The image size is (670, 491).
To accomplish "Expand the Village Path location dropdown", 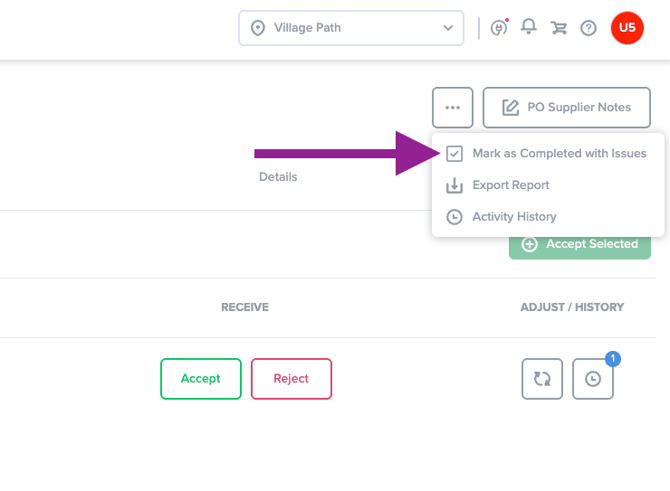I will (x=351, y=28).
